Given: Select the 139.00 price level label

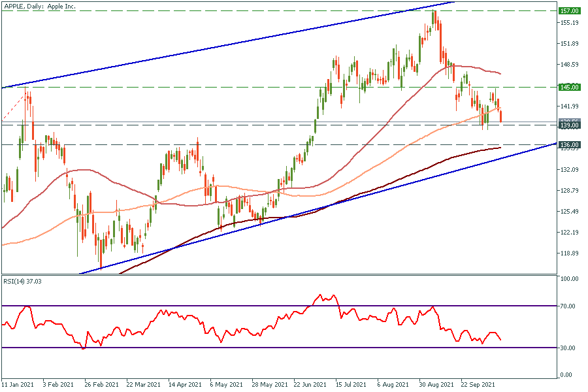Looking at the screenshot, I should point(570,125).
